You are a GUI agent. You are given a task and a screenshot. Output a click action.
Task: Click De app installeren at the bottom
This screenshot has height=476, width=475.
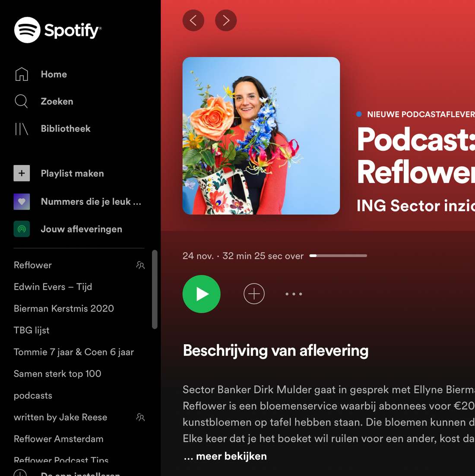pos(80,473)
